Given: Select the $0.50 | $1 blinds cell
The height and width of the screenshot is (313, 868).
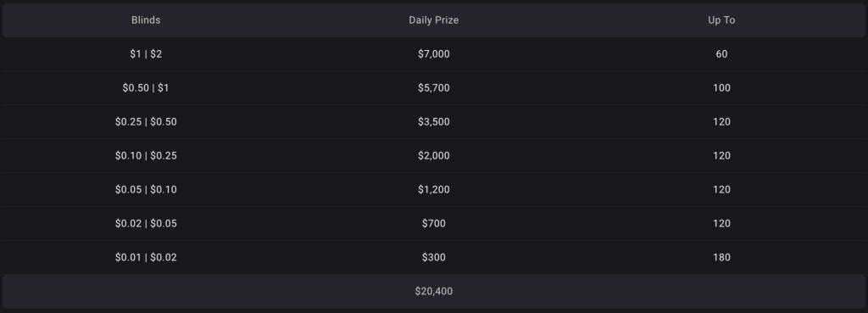Looking at the screenshot, I should [x=146, y=88].
